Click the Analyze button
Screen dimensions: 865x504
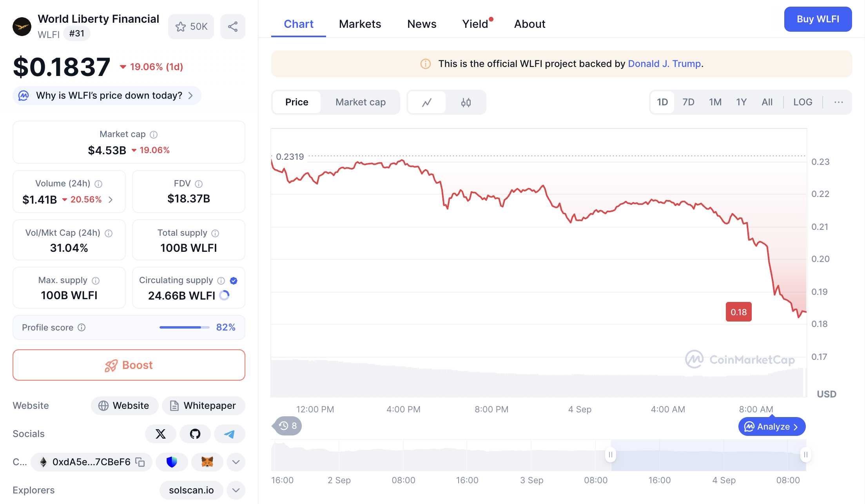pos(772,426)
